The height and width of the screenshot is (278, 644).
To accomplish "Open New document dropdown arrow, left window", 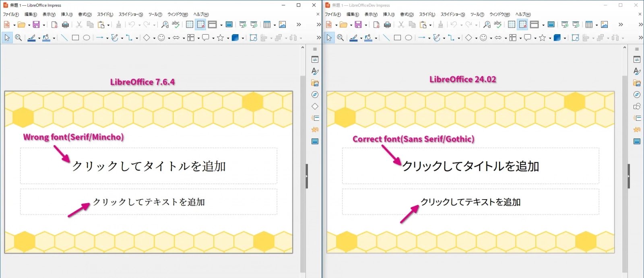I will 14,25.
